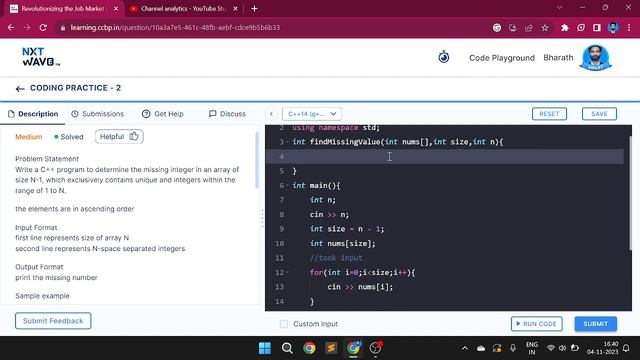The width and height of the screenshot is (640, 360).
Task: Go back with the browser back arrow
Action: 11,28
